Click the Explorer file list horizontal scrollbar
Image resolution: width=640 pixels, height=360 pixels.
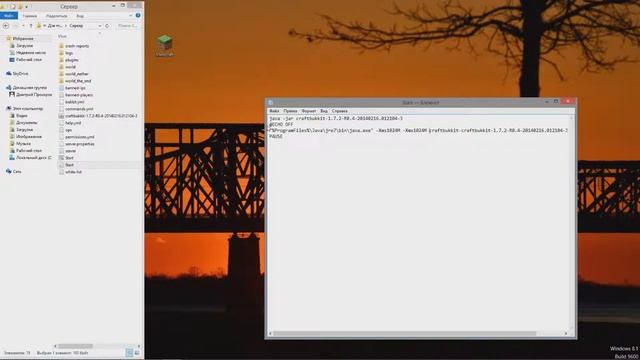pos(76,346)
